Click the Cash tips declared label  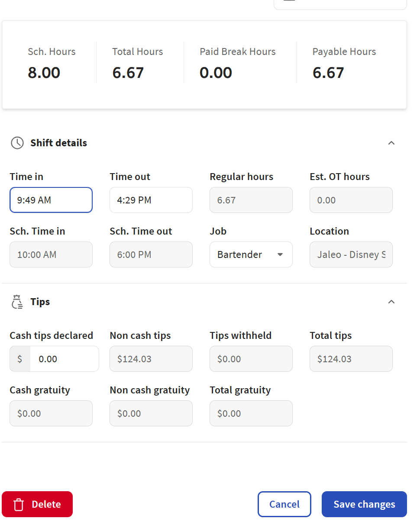click(52, 335)
